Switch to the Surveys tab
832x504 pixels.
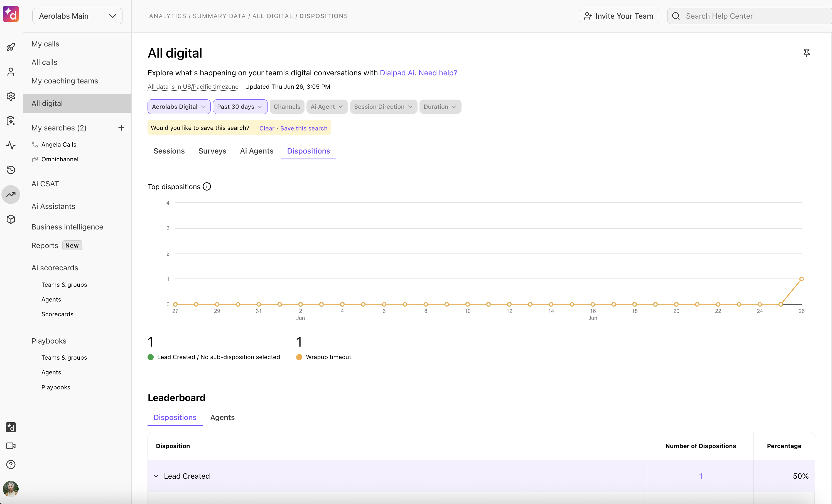[x=212, y=151]
